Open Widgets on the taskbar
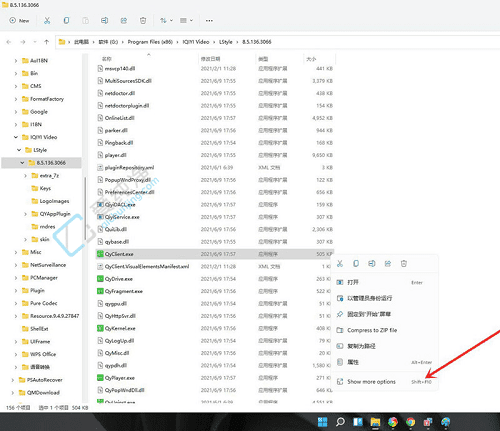Image resolution: width=500 pixels, height=431 pixels. point(358,422)
